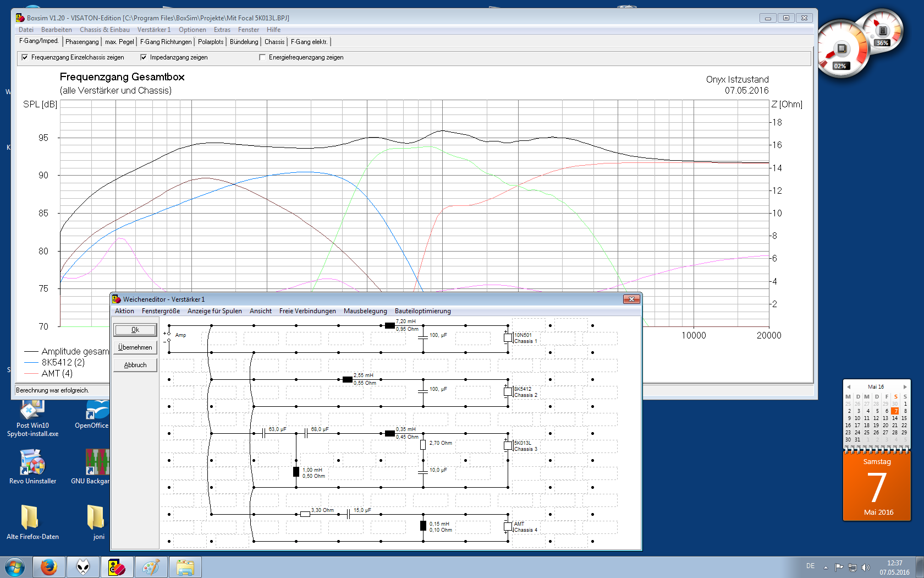Screen dimensions: 924x578
Task: Enable Energiefrequenzgang zeigen checkbox
Action: pos(262,57)
